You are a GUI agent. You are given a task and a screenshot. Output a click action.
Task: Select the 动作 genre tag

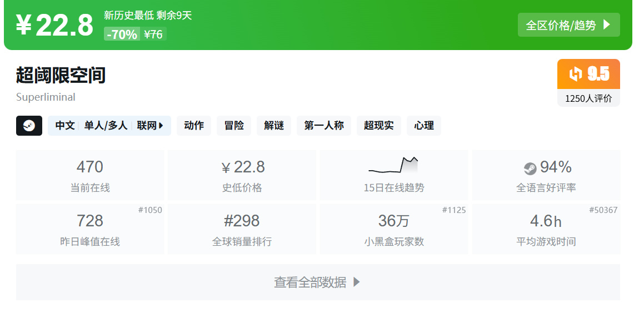pyautogui.click(x=194, y=126)
